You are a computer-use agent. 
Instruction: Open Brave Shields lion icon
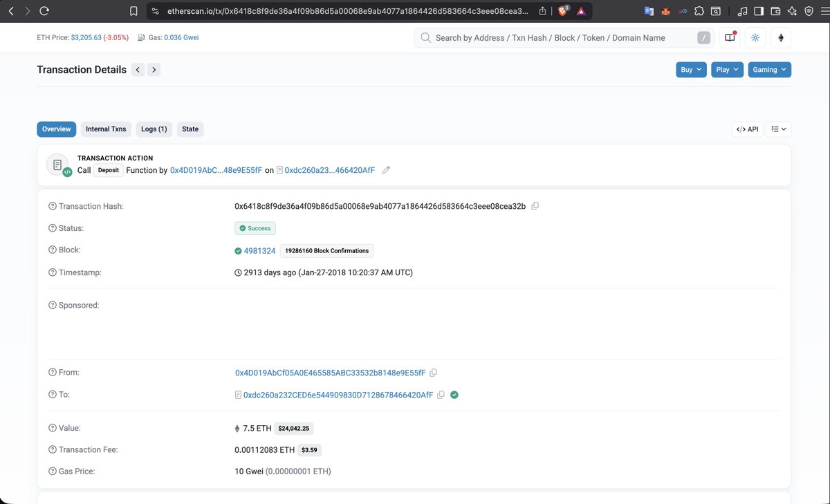[x=564, y=11]
